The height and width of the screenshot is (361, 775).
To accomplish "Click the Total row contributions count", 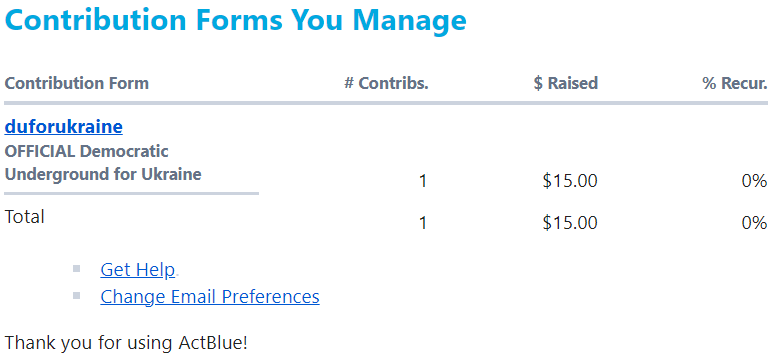I will (x=423, y=223).
